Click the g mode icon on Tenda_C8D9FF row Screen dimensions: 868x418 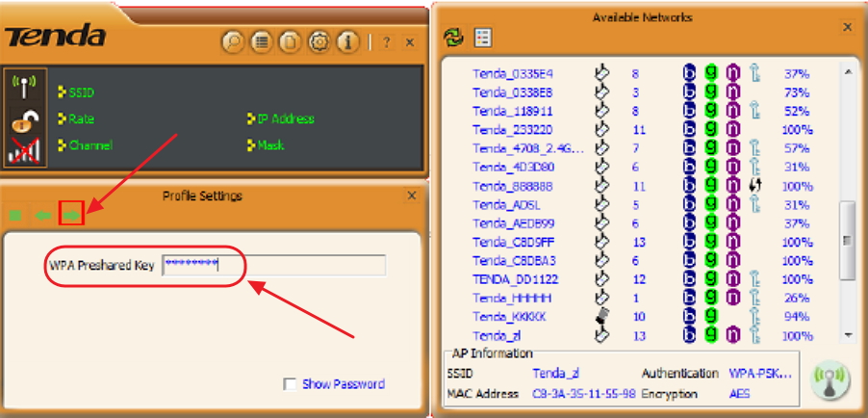coord(711,243)
